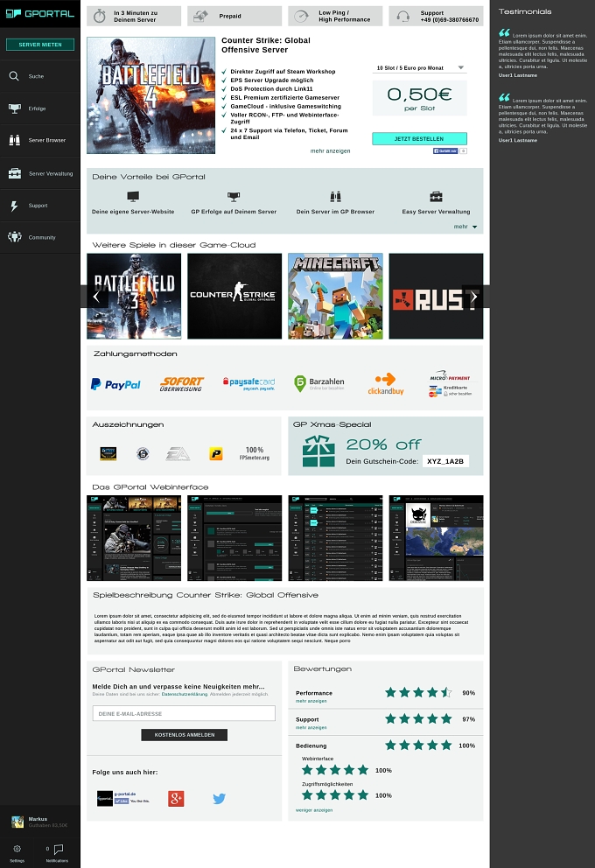The width and height of the screenshot is (595, 868).
Task: Click the GPortal logo
Action: coord(39,13)
